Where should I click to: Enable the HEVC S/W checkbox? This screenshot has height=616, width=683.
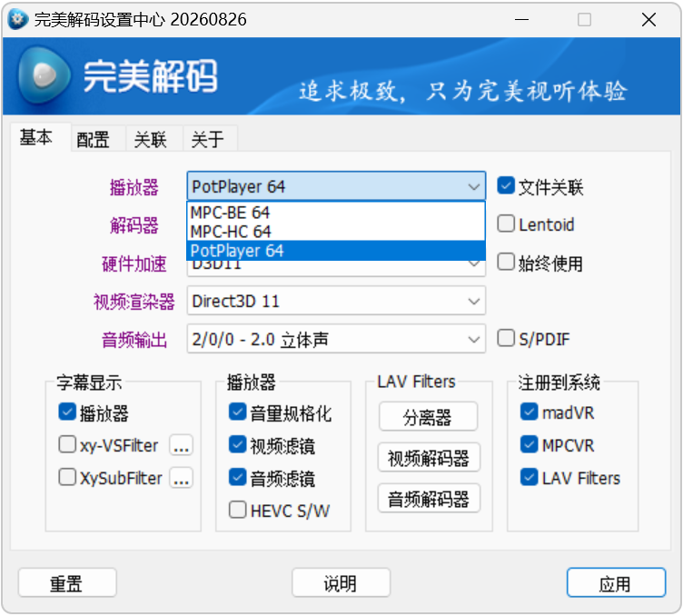pyautogui.click(x=237, y=510)
